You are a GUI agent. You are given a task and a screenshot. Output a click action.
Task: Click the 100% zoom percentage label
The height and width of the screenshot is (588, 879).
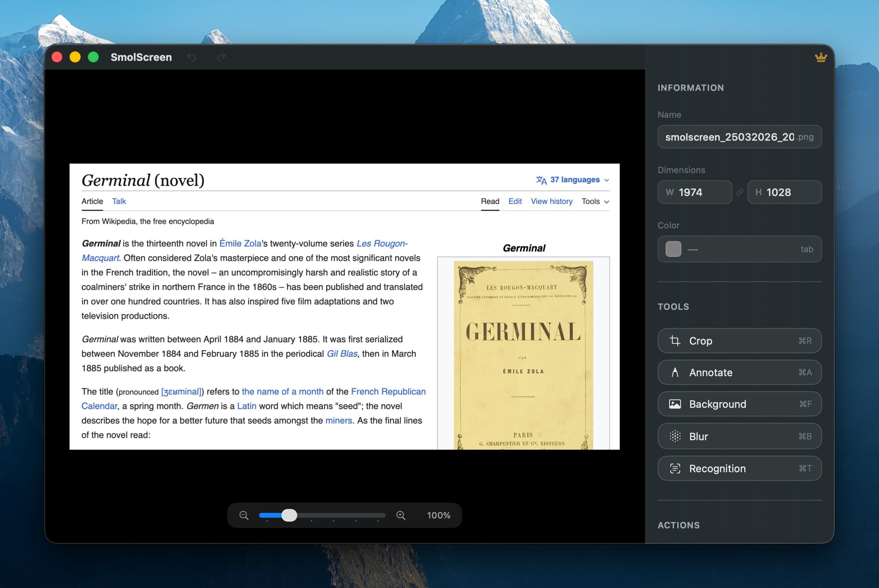coord(439,515)
